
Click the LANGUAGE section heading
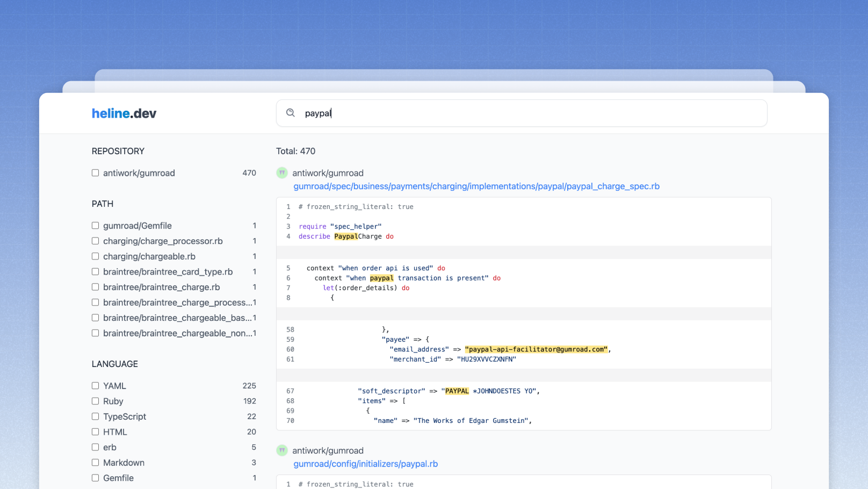click(115, 364)
